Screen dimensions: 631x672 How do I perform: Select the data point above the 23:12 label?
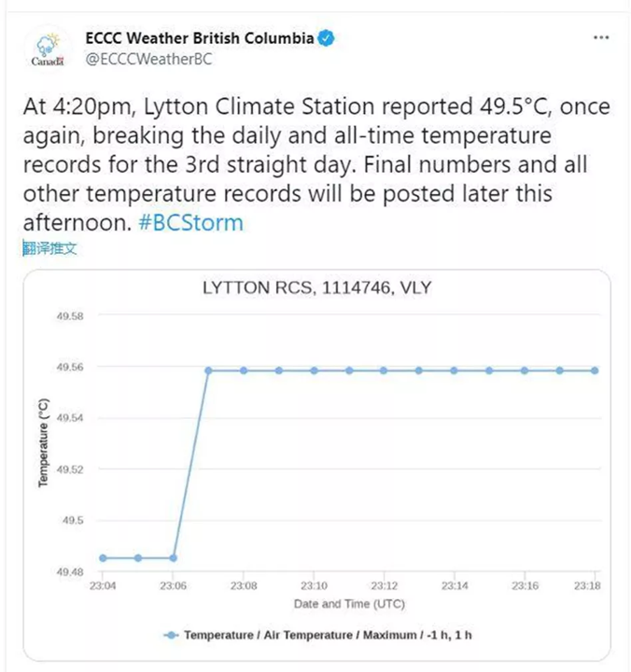(x=384, y=371)
